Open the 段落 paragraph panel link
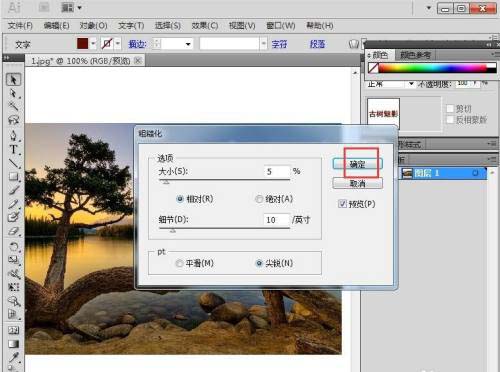The image size is (500, 372). pos(317,44)
